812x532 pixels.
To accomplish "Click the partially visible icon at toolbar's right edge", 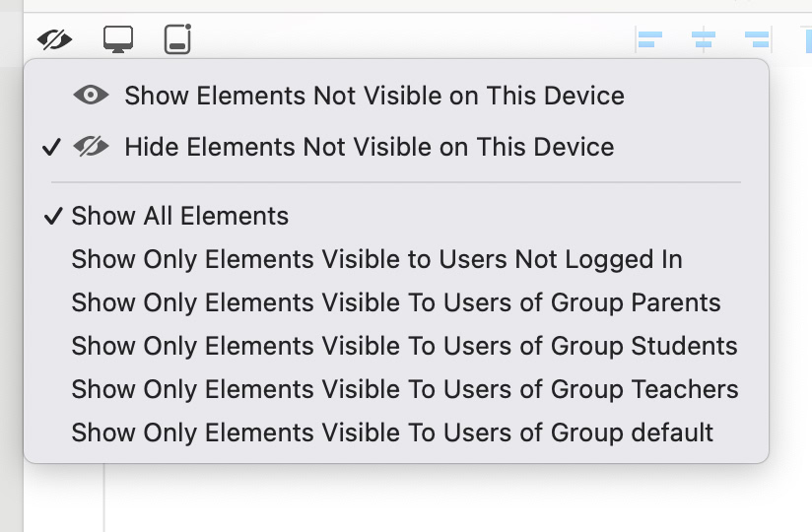I will 806,39.
